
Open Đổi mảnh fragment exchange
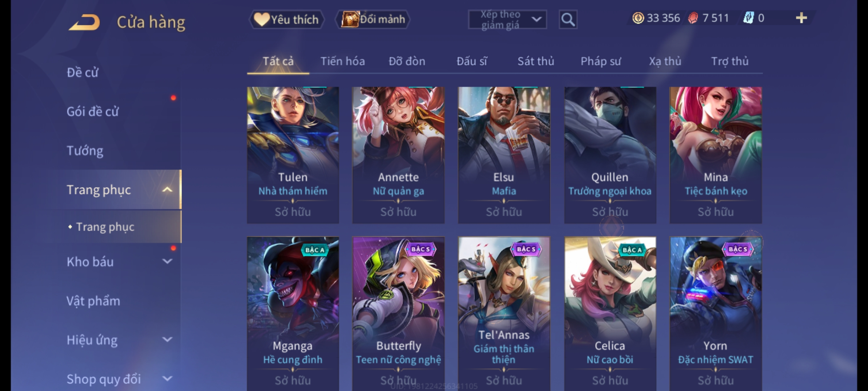coord(373,20)
